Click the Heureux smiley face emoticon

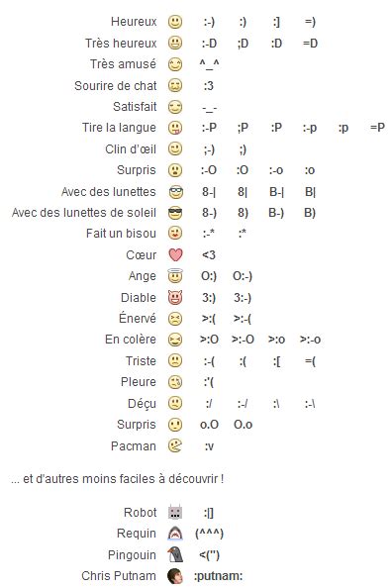175,22
